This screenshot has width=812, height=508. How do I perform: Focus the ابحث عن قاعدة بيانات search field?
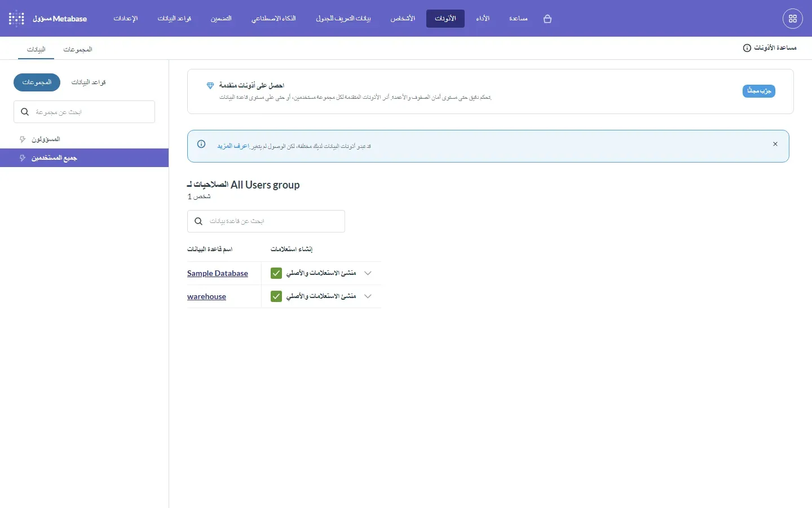click(x=266, y=221)
